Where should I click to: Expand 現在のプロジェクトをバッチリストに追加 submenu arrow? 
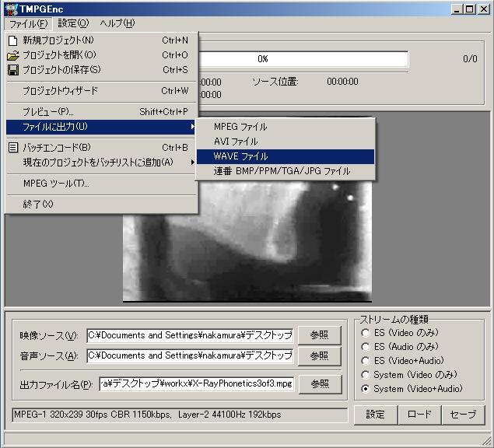[x=192, y=163]
